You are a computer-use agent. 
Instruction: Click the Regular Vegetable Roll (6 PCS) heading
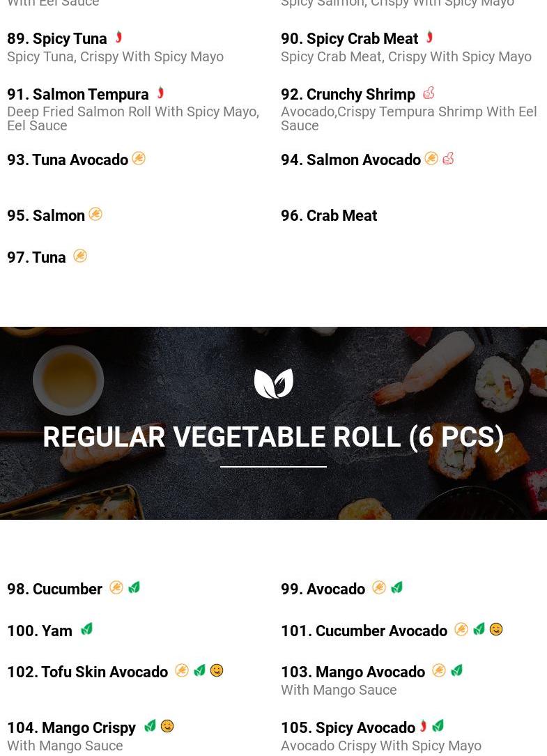point(273,437)
